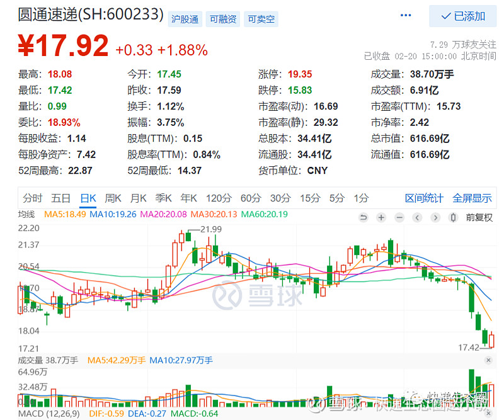
Task: Pan chart right with the right arrow icon
Action: [436, 217]
